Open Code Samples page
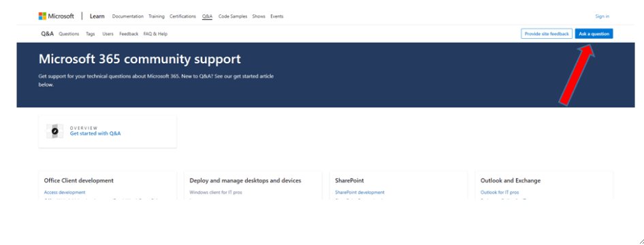Screen dimensions: 644x245 coord(233,16)
